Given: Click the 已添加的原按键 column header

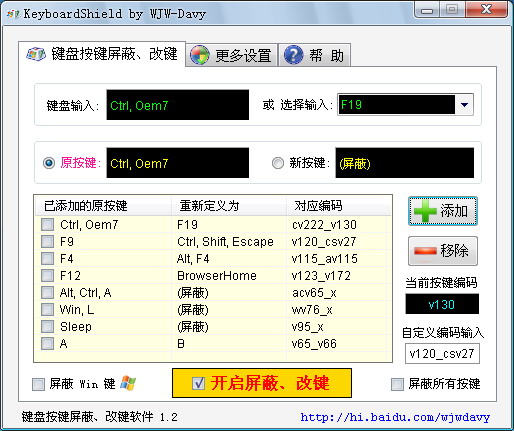Looking at the screenshot, I should tap(103, 206).
